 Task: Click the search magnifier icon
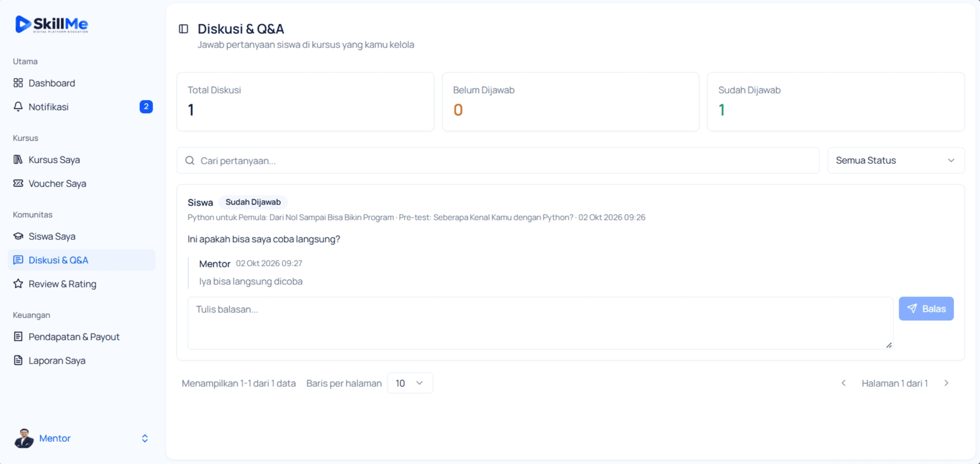click(x=190, y=161)
